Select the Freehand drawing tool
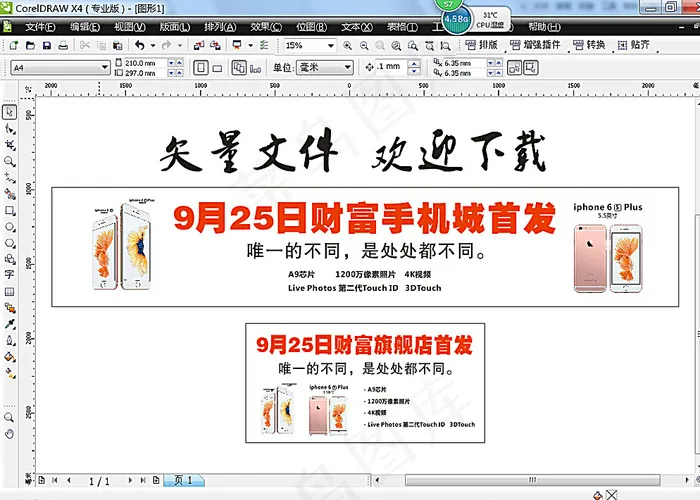Viewport: 700px width, 500px height. [9, 178]
